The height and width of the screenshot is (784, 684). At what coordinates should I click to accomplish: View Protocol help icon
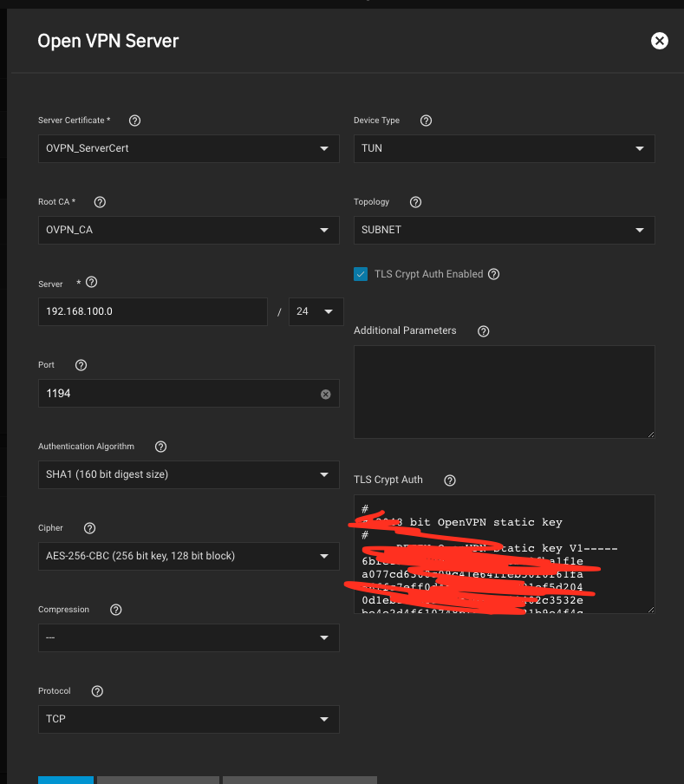tap(97, 691)
